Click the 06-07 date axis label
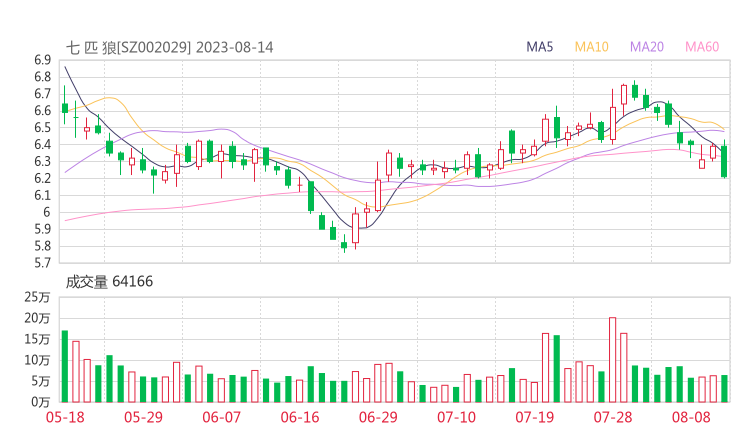The image size is (740, 440). 221,417
